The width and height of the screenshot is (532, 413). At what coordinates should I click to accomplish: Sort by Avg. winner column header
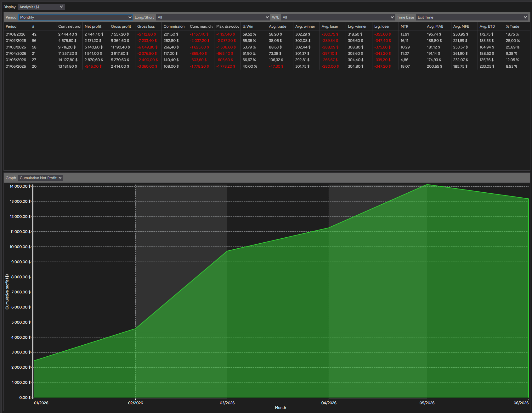pos(306,26)
